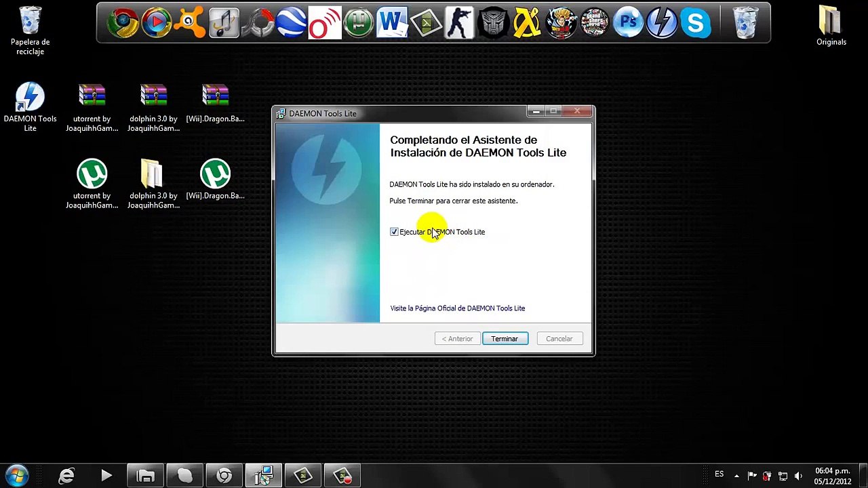Select the DAEMON Tools Lite desktop shortcut
868x488 pixels.
click(x=30, y=107)
